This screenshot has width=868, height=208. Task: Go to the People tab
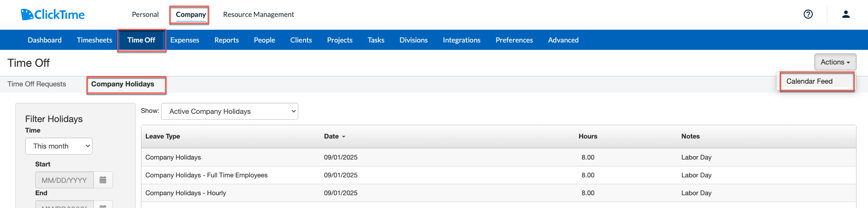click(x=264, y=40)
